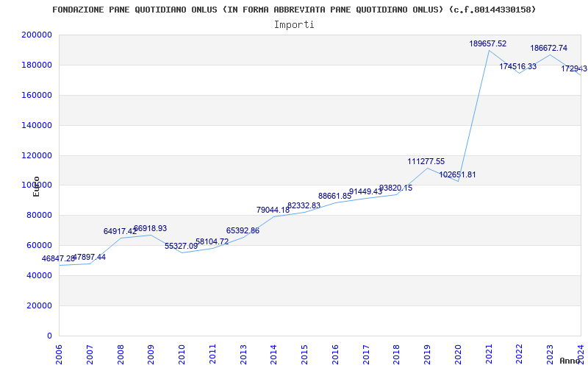Click the 0 y-axis label

49,336
